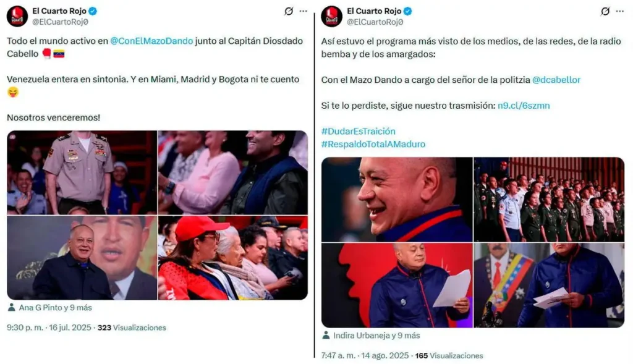Screen dimensions: 633x364
Task: Open photo of military audience standing
Action: [549, 200]
